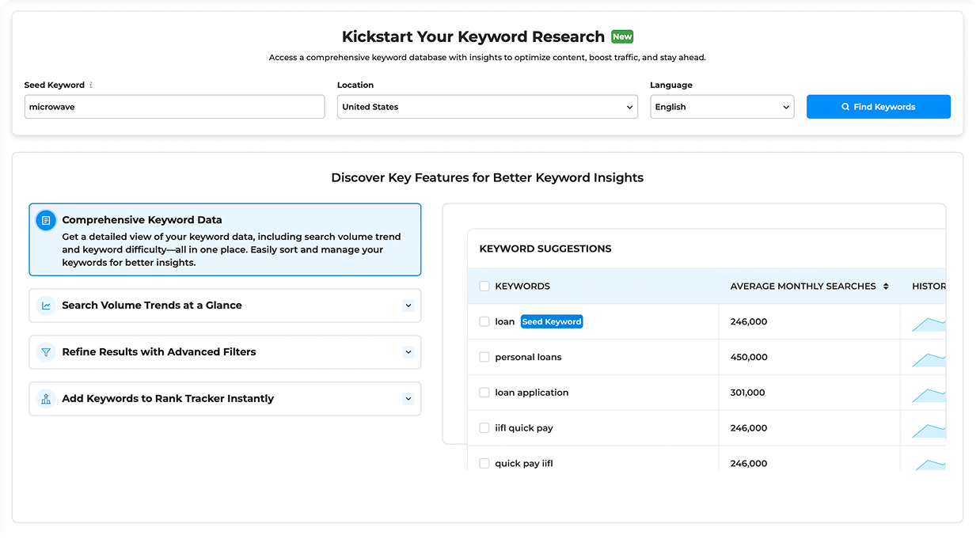Click the green New badge
Image resolution: width=980 pixels, height=539 pixels.
pyautogui.click(x=622, y=36)
